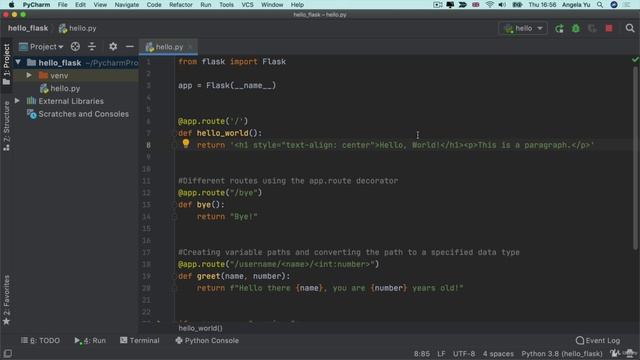
Task: Collapse all in Project panel
Action: point(92,47)
